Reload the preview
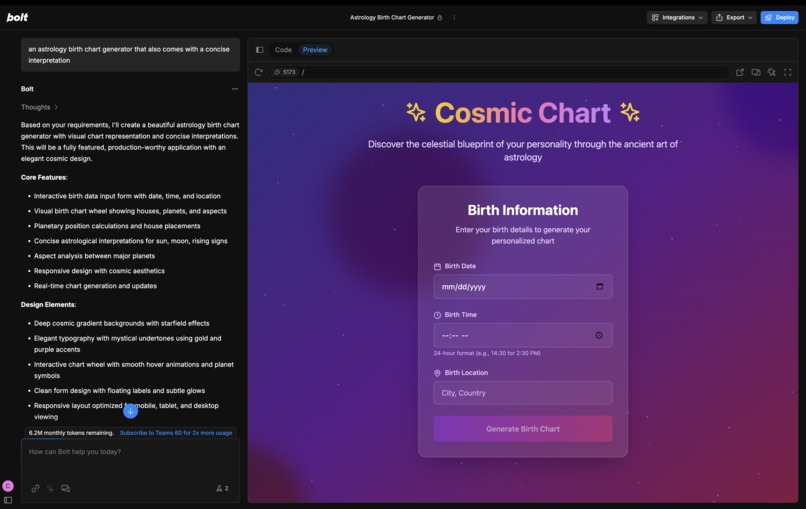806x509 pixels. (x=259, y=72)
